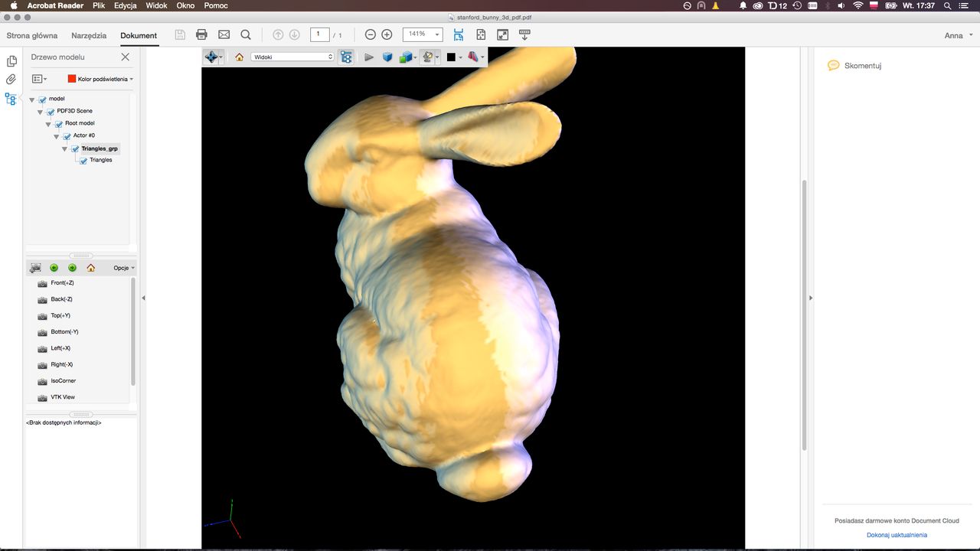
Task: Click the model render mode icon
Action: [406, 57]
